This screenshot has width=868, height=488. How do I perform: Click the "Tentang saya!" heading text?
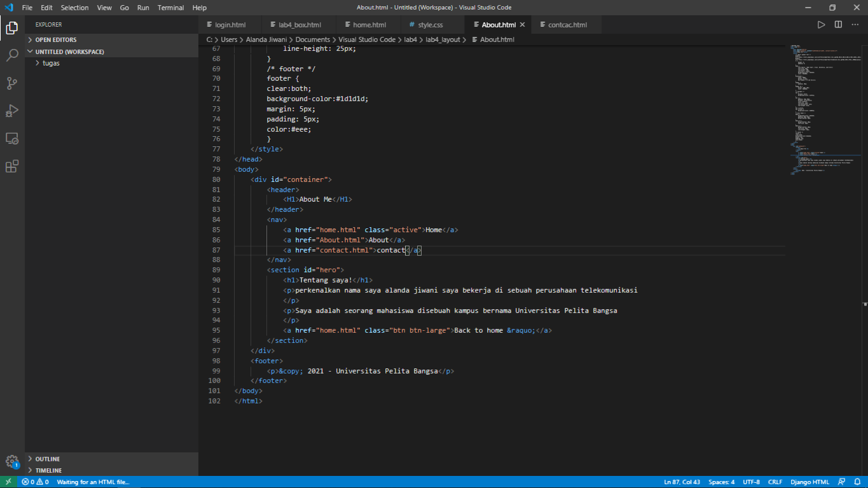(326, 280)
